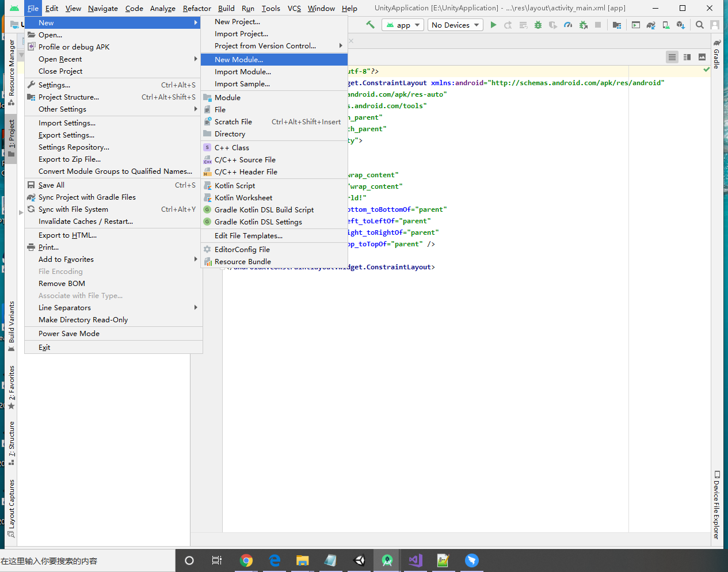This screenshot has width=728, height=572.
Task: Run the app with the green play icon
Action: (493, 25)
